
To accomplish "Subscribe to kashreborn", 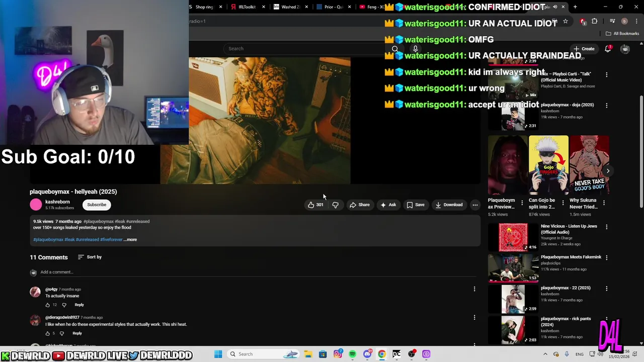I will pyautogui.click(x=97, y=205).
